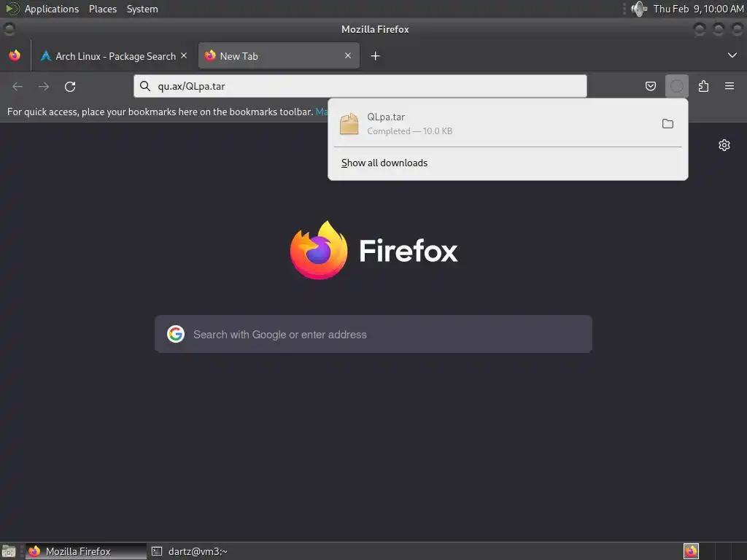Click the URL bar search magnifier icon
Screen dimensions: 747x560
[x=145, y=86]
